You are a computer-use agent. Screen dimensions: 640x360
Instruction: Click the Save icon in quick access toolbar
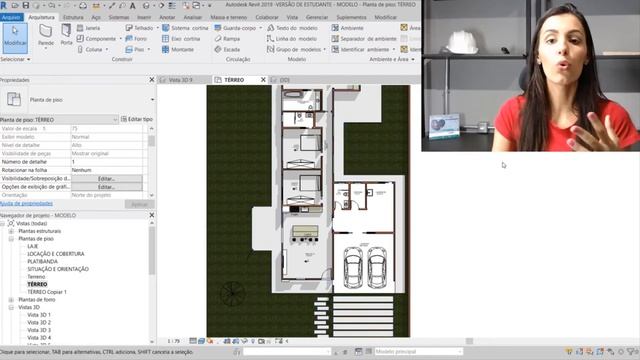click(x=26, y=5)
